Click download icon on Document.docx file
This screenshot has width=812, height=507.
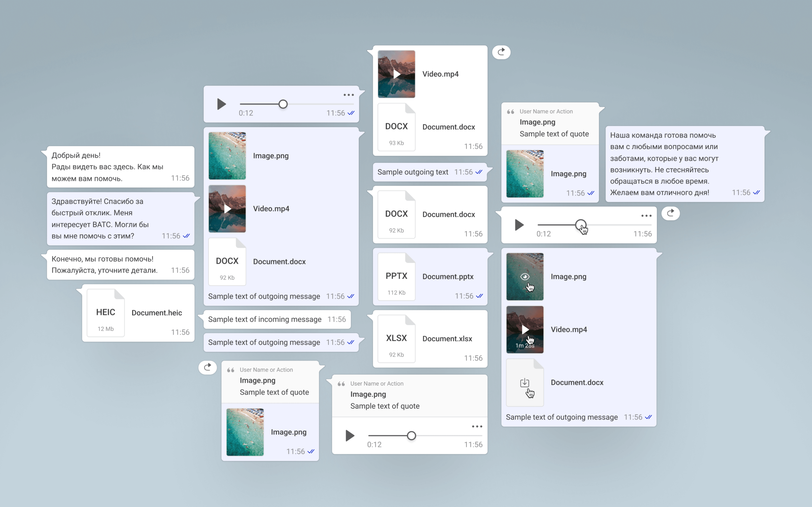point(525,383)
